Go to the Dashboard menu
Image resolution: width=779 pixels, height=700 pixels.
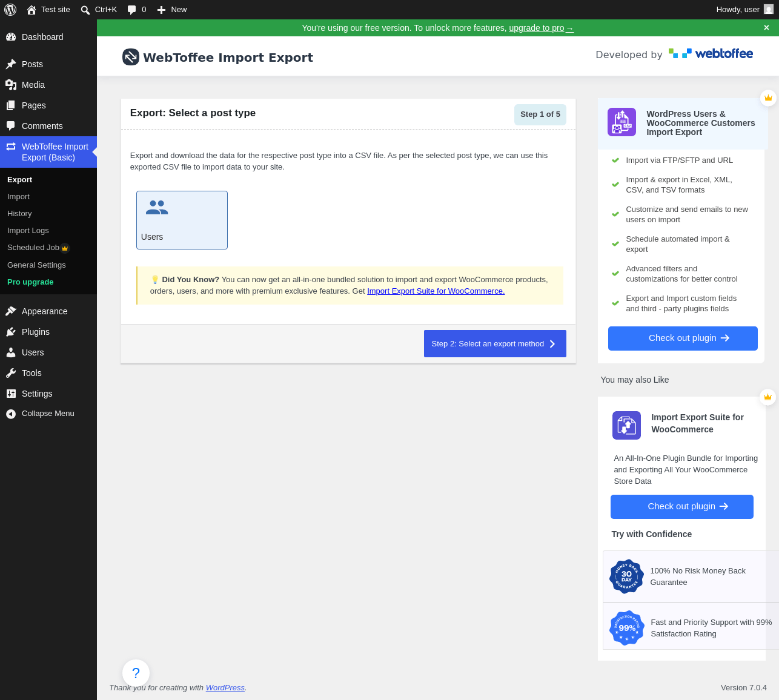coord(48,37)
